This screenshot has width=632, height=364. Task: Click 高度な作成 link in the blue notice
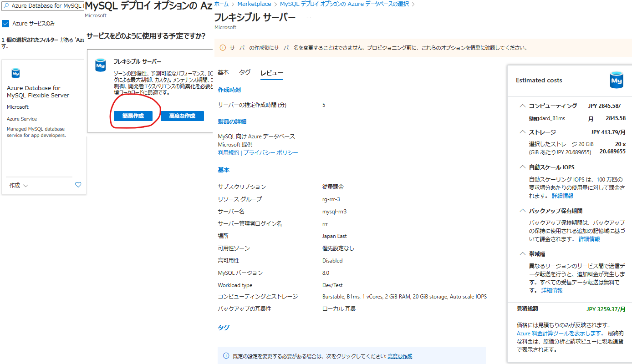(400, 356)
